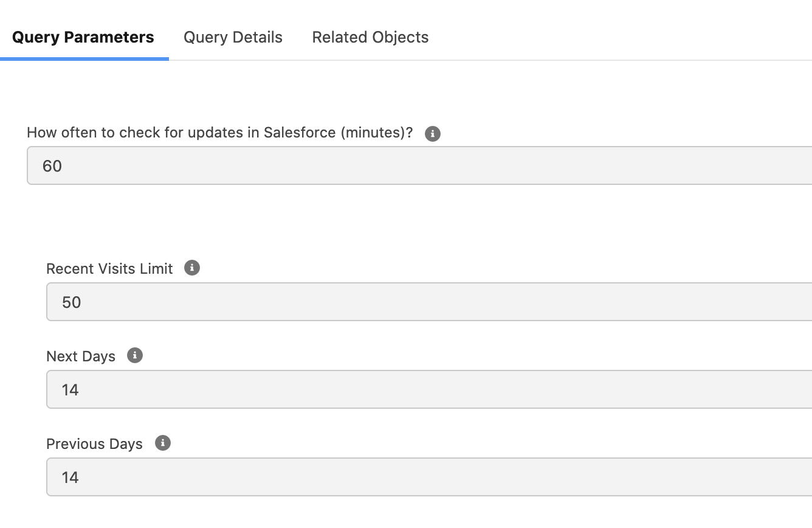Click info icon beside Salesforce update frequency

pos(432,134)
